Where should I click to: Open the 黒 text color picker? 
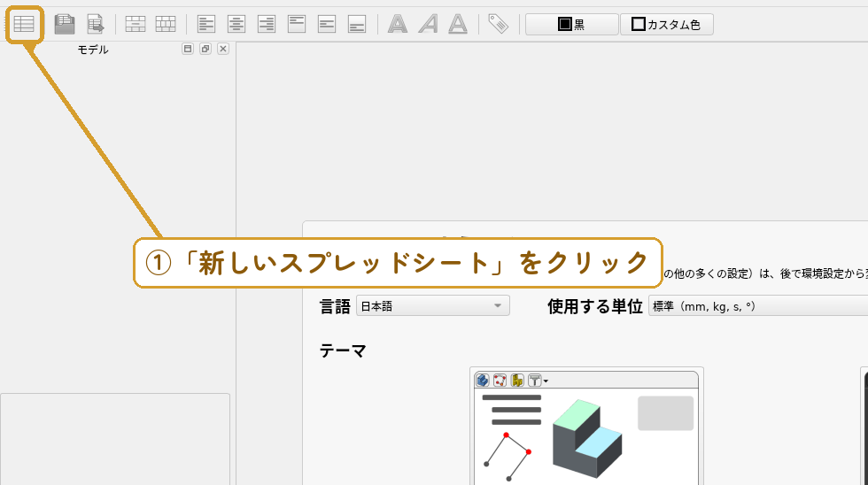coord(572,24)
